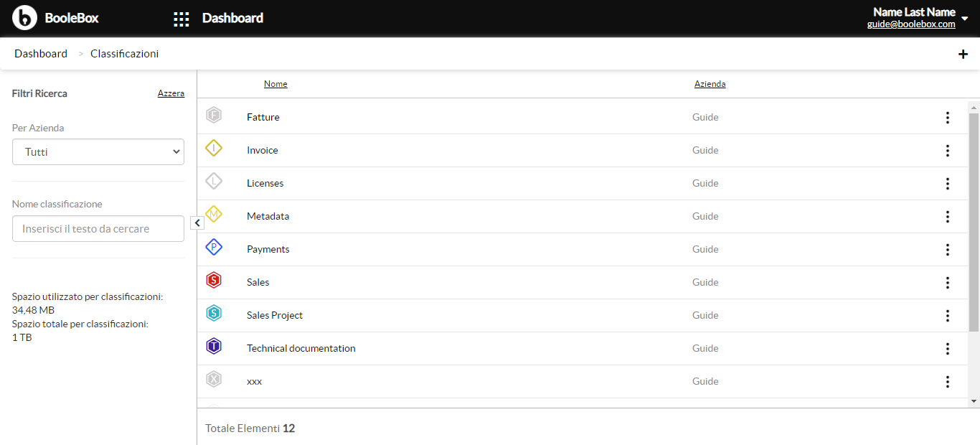
Task: Click the Filtri Ricerca heading
Action: click(x=39, y=93)
